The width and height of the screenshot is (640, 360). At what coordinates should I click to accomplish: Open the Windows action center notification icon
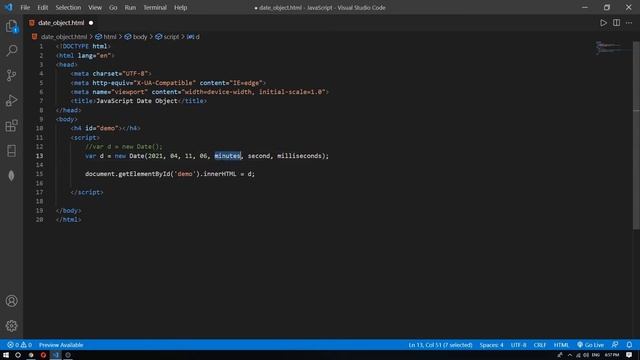[629, 355]
